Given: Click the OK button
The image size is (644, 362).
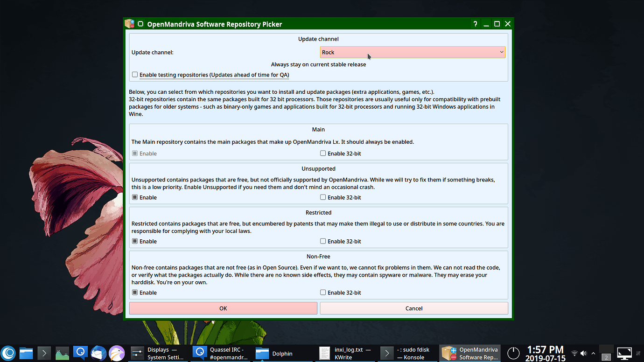Looking at the screenshot, I should tap(223, 308).
